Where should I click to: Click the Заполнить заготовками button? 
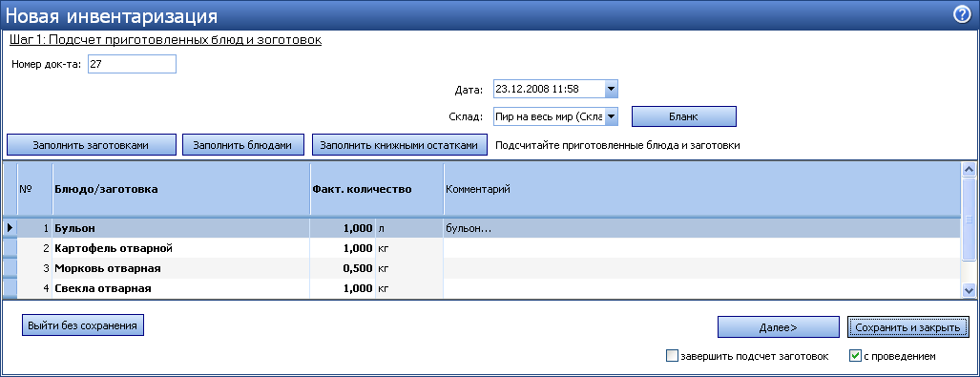pyautogui.click(x=91, y=145)
